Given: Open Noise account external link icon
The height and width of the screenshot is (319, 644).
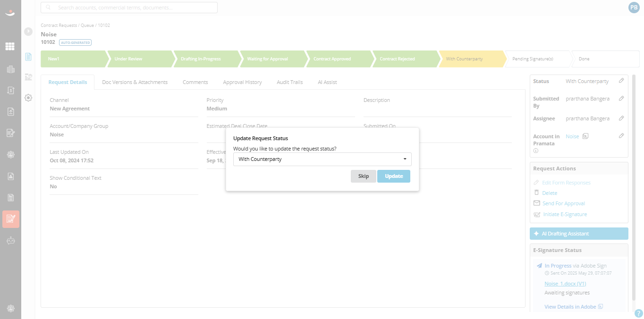Looking at the screenshot, I should (x=585, y=136).
